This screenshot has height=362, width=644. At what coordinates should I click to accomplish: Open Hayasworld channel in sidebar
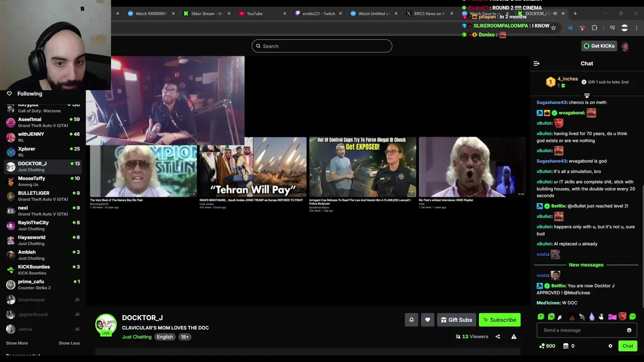click(43, 240)
